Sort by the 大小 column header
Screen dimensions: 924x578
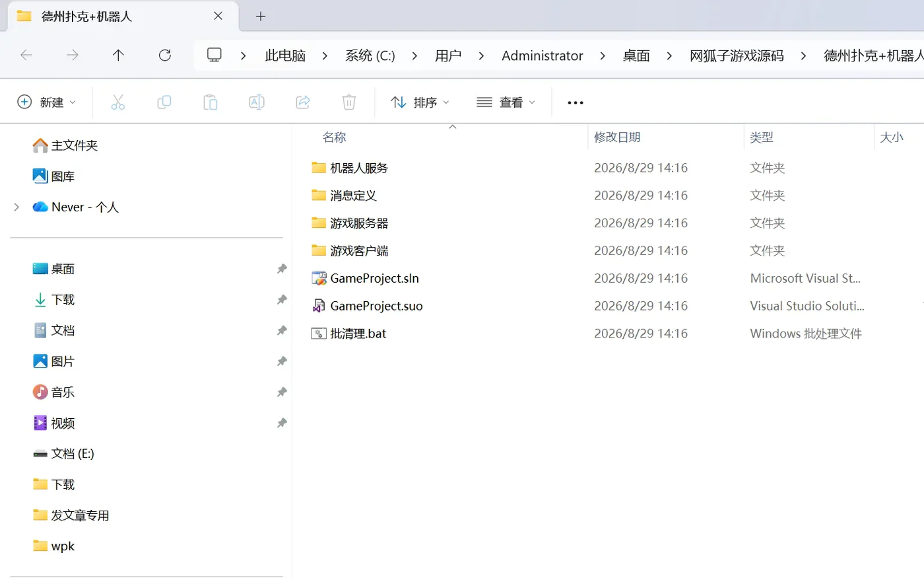(x=892, y=137)
